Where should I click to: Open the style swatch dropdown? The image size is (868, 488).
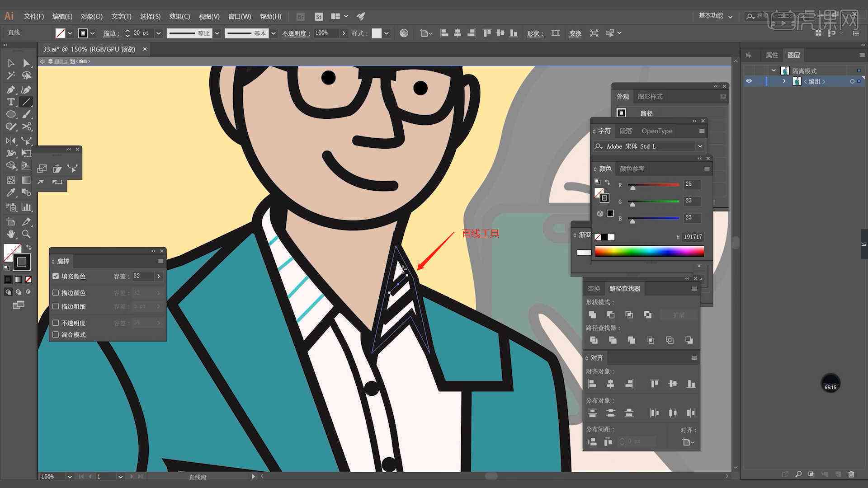pyautogui.click(x=387, y=33)
